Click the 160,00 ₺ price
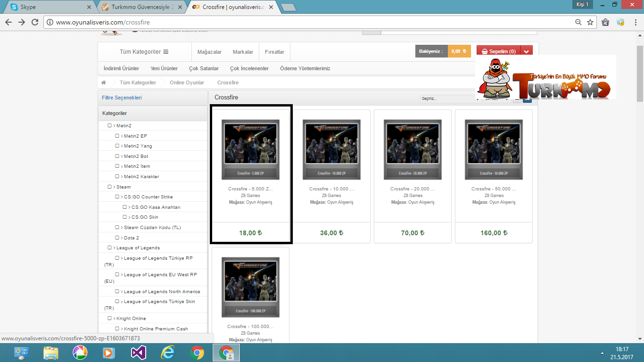This screenshot has width=644, height=362. pyautogui.click(x=494, y=233)
